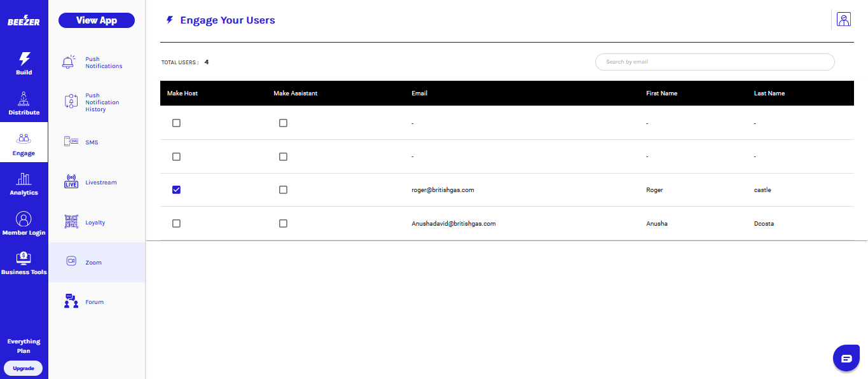Click the Member Login person icon
Screen dimensions: 868x379
(x=24, y=219)
